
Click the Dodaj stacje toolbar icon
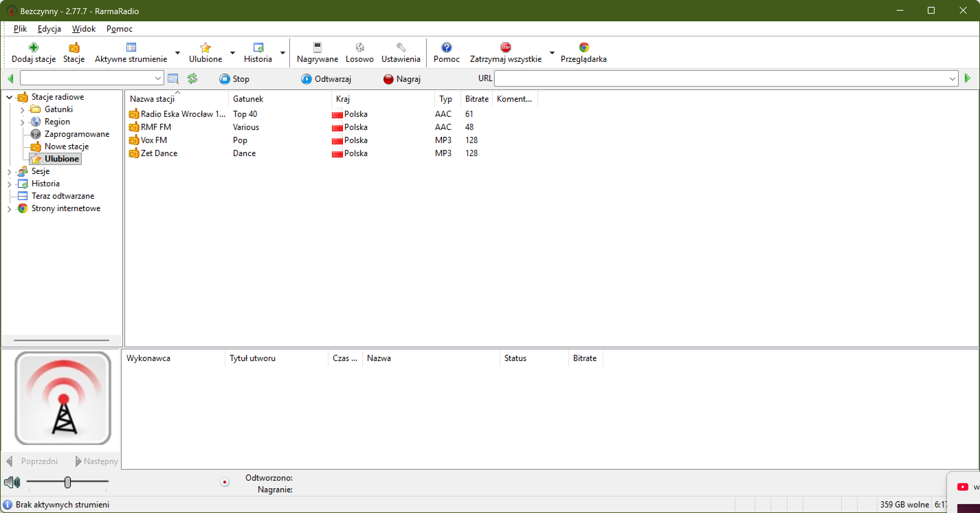tap(33, 47)
